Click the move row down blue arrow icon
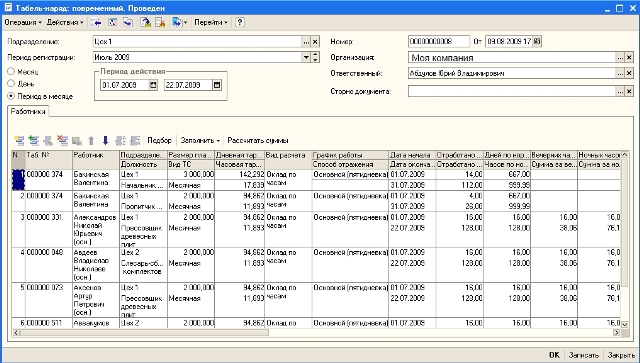Screen dimensions: 640x363 [105, 140]
